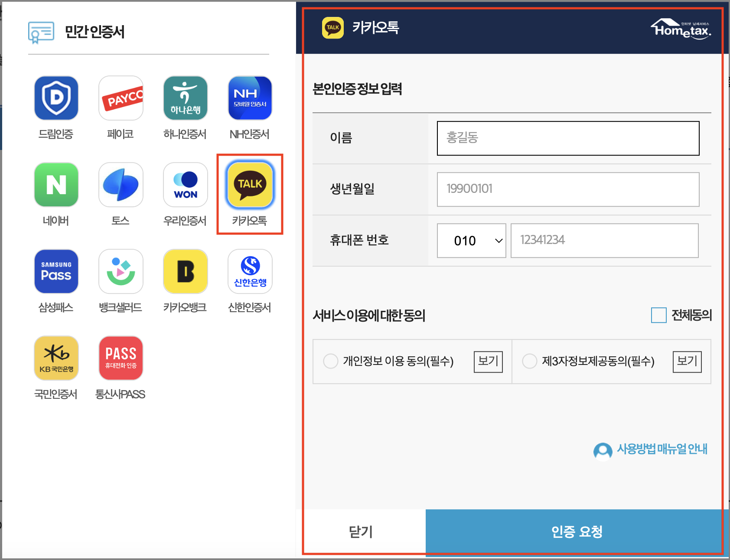
Task: Pick Samsung Pass authentication
Action: [x=56, y=271]
